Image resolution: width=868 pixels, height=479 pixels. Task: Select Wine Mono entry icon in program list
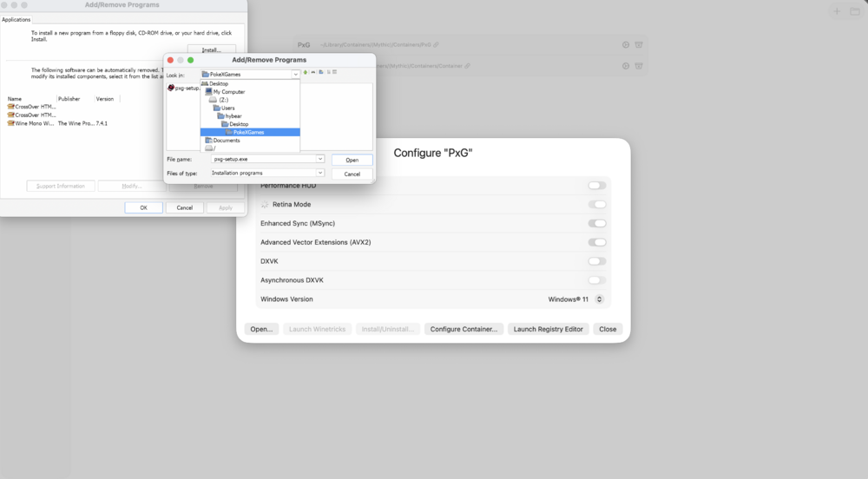pyautogui.click(x=10, y=123)
